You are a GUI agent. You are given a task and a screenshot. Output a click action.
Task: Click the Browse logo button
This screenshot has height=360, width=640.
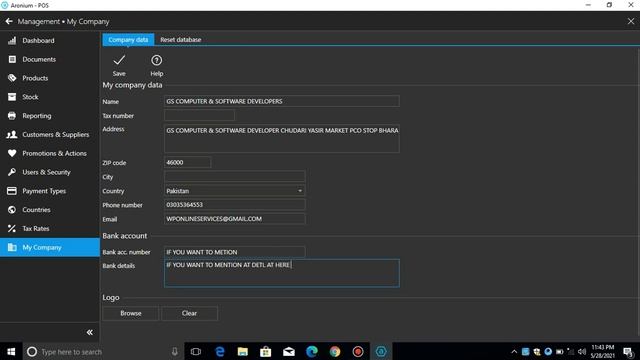(x=131, y=313)
